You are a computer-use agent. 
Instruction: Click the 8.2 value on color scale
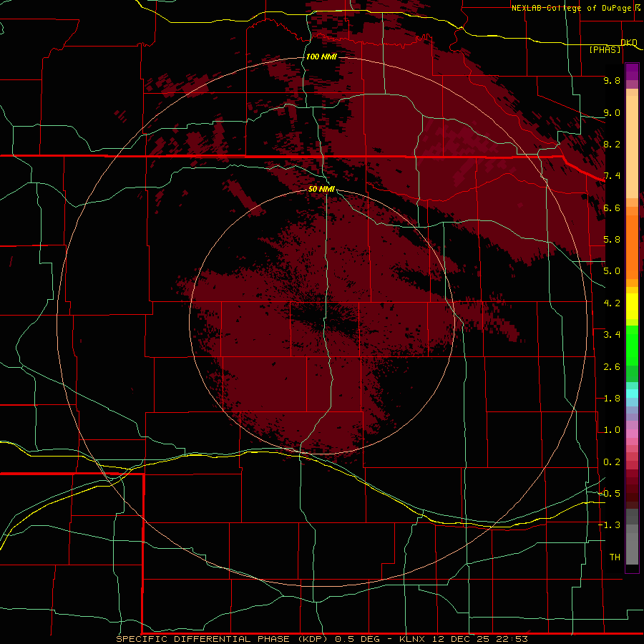[x=612, y=144]
